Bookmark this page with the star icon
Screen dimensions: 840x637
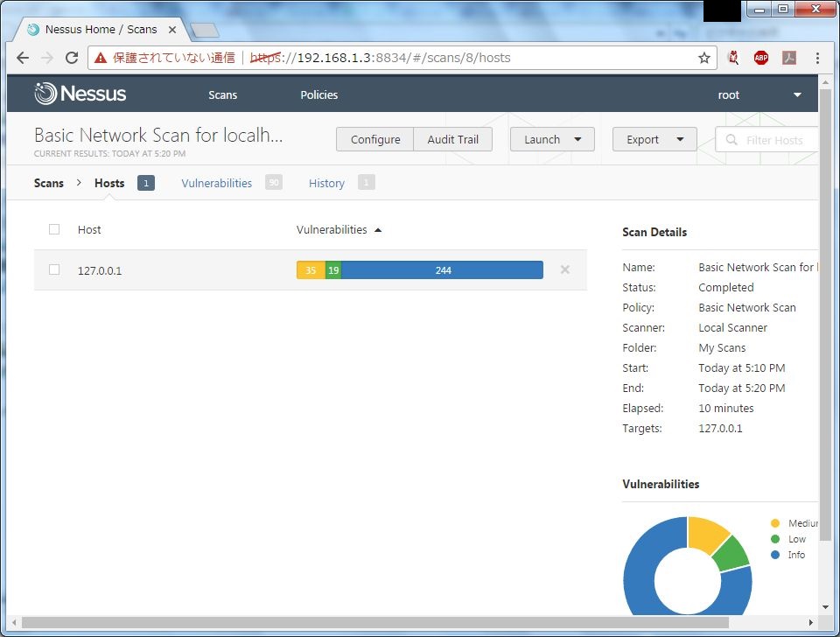[x=703, y=58]
